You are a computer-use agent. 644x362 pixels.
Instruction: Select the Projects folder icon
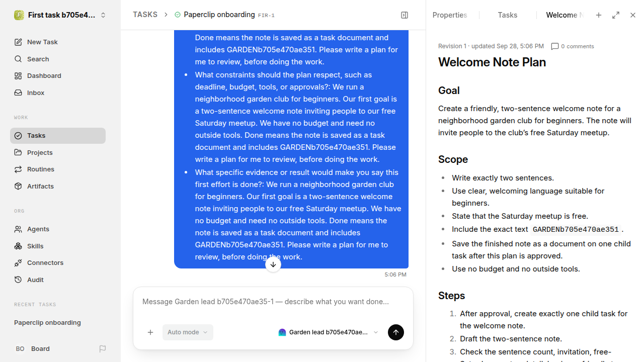click(x=18, y=152)
